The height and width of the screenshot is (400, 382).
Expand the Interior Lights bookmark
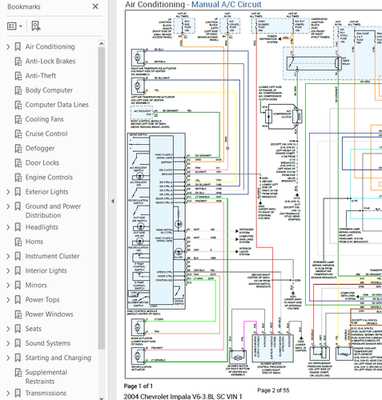(x=8, y=271)
